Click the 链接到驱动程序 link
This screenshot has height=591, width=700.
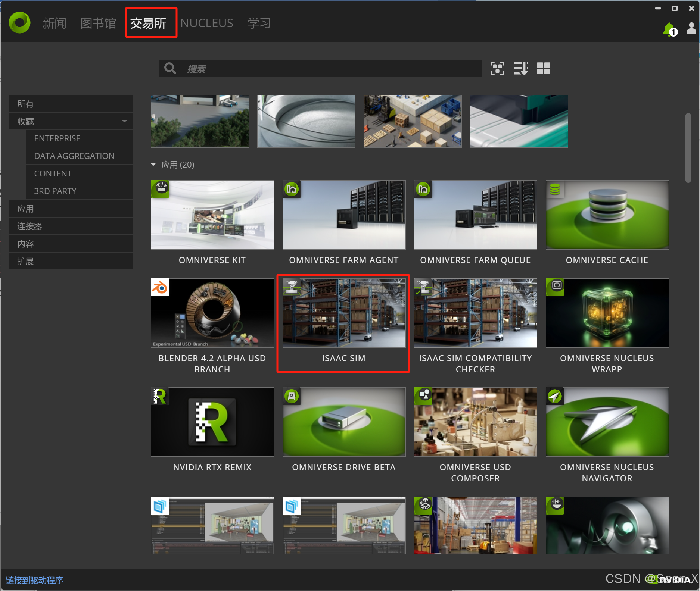point(34,580)
